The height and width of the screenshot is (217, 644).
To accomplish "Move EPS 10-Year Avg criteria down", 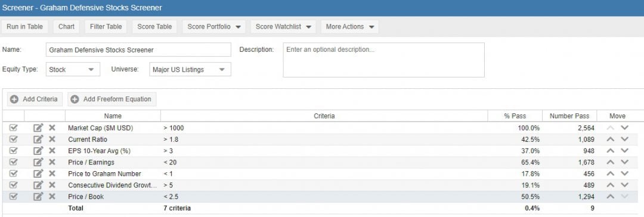I will [x=625, y=151].
